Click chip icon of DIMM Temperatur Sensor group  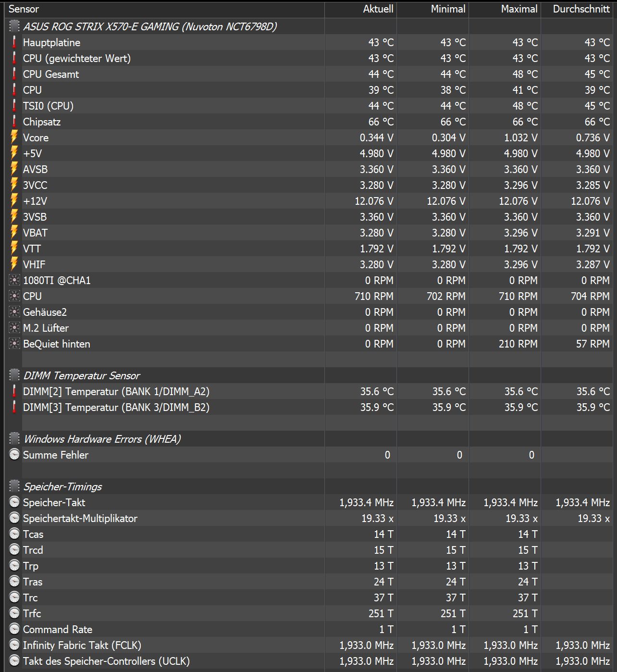tap(14, 375)
